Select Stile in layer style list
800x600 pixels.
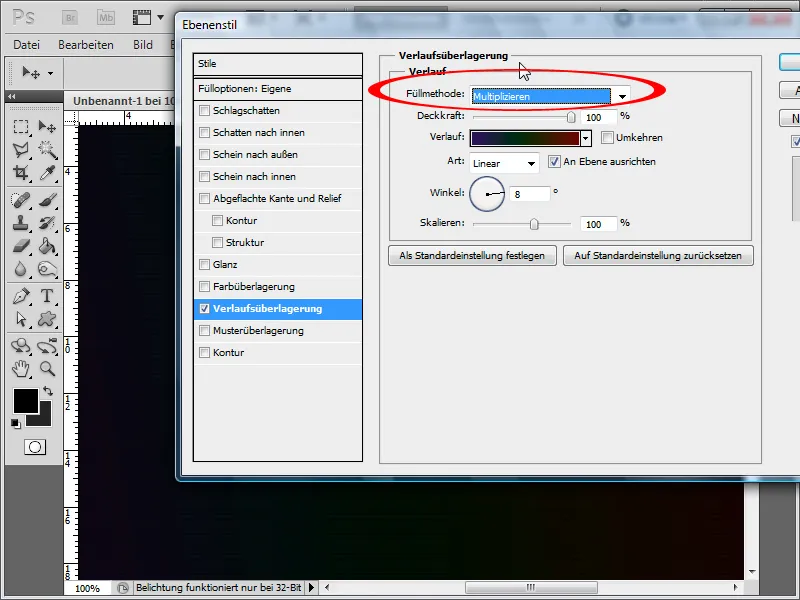[278, 64]
